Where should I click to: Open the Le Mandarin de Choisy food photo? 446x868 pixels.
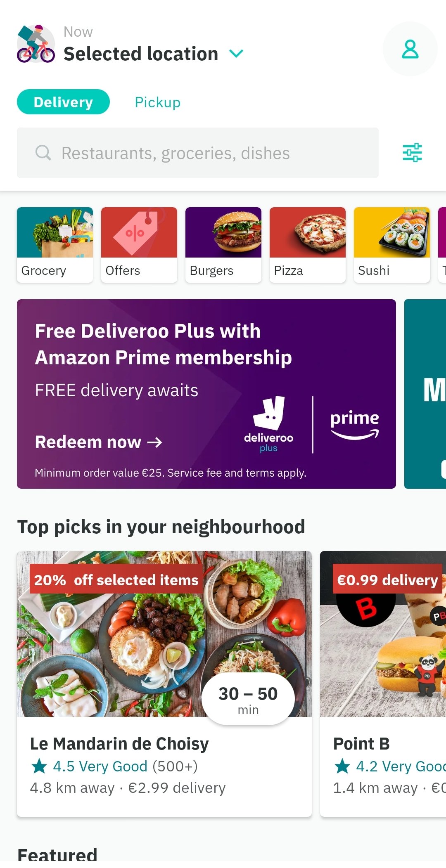tap(164, 634)
